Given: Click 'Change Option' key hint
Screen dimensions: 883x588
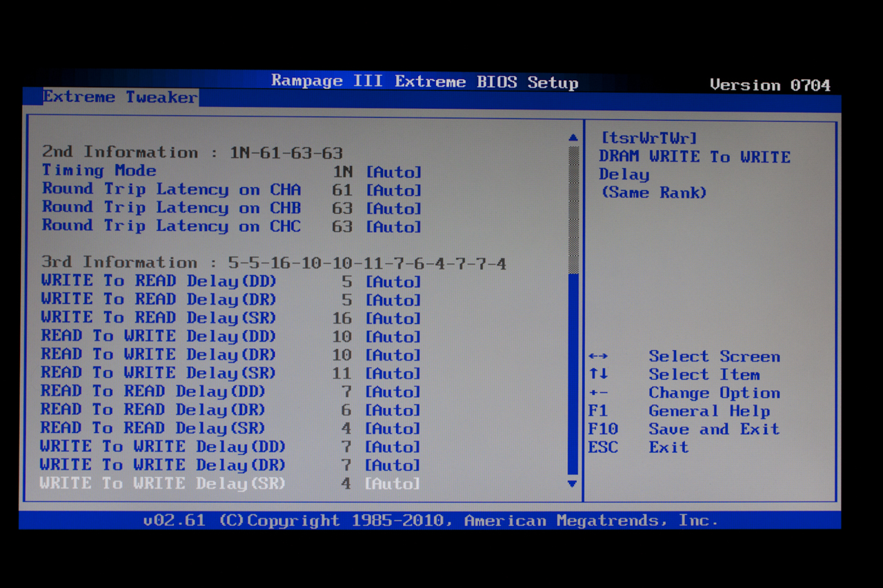Looking at the screenshot, I should pyautogui.click(x=715, y=393).
